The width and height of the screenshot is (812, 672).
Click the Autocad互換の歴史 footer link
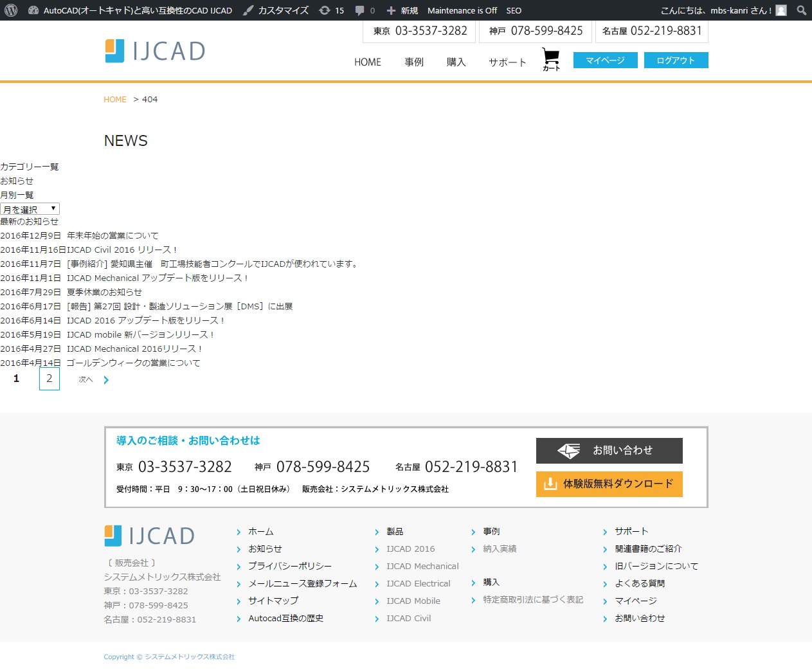[286, 619]
